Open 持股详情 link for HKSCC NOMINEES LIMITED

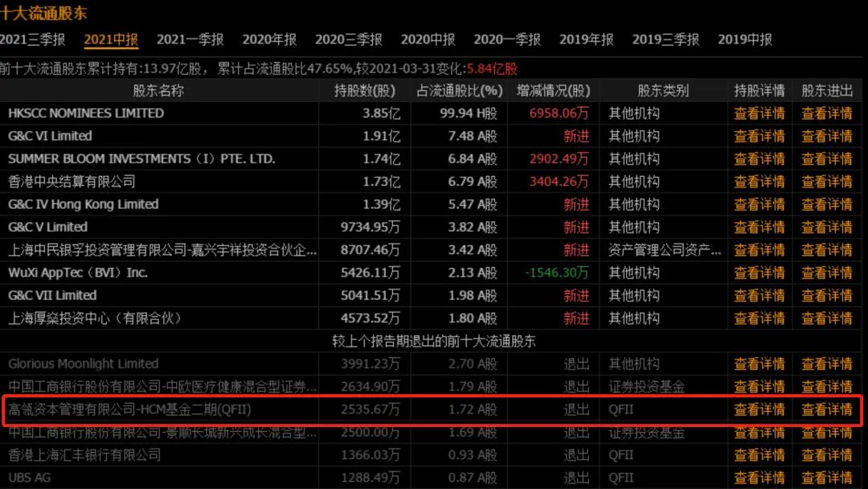point(759,113)
